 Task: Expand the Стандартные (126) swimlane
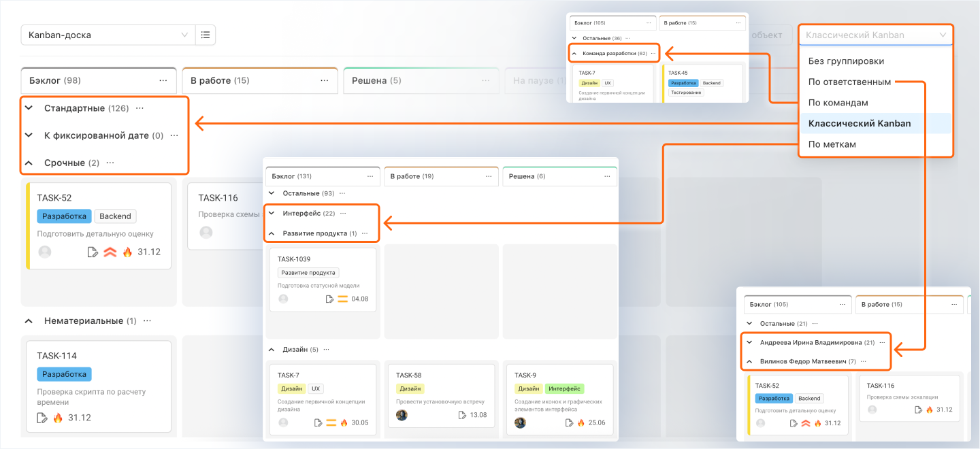29,108
